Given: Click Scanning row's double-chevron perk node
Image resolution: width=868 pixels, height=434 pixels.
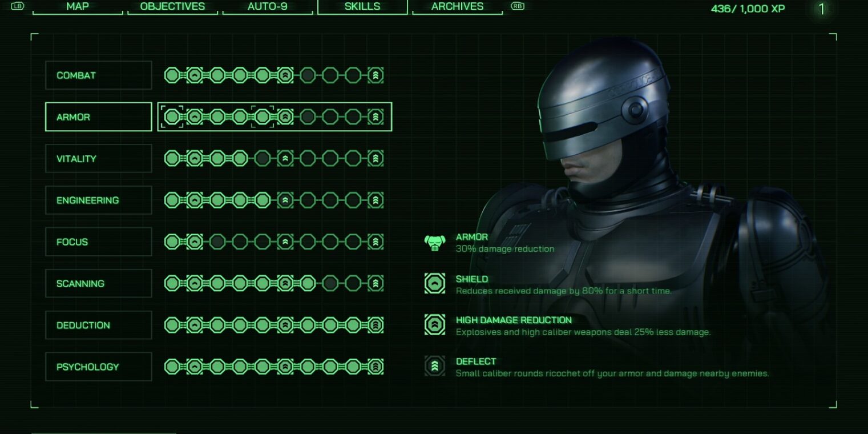Looking at the screenshot, I should click(285, 283).
